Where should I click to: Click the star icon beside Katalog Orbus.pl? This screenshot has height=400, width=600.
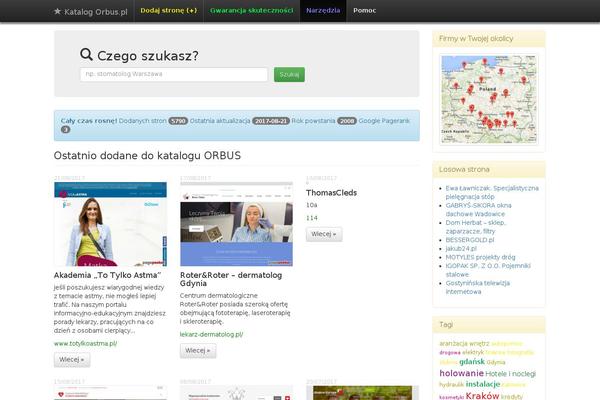[x=57, y=11]
